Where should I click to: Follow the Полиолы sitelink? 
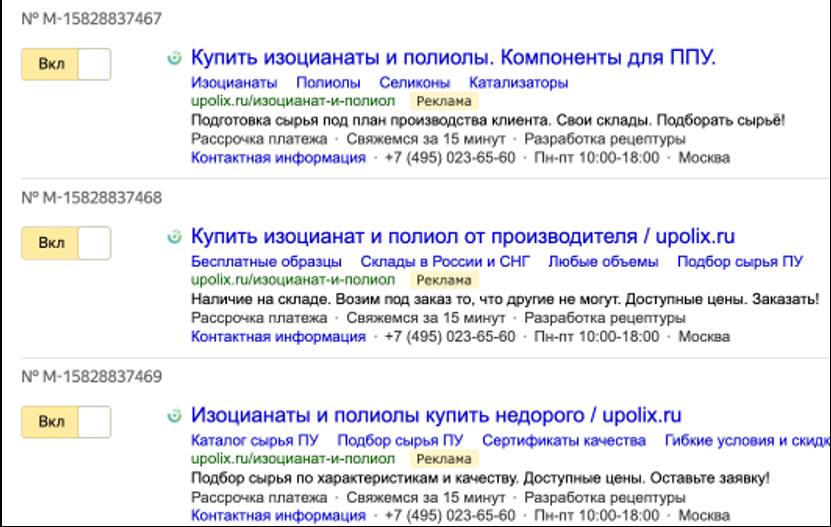point(328,83)
